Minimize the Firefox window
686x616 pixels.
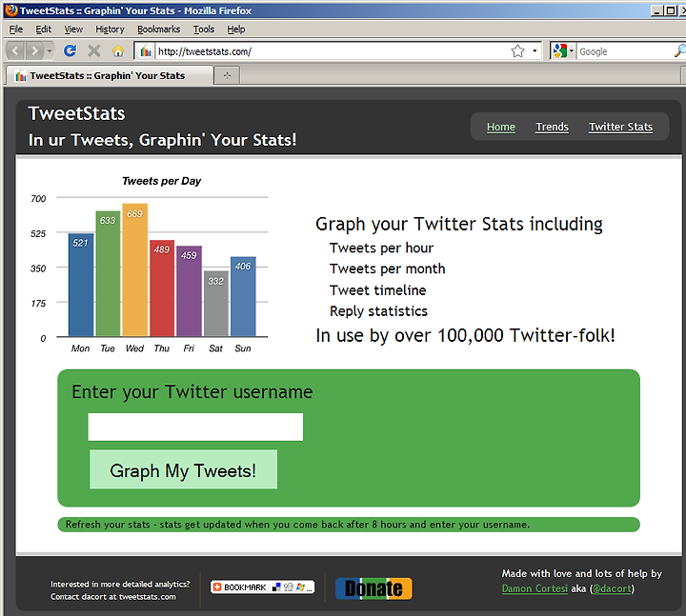click(x=656, y=10)
